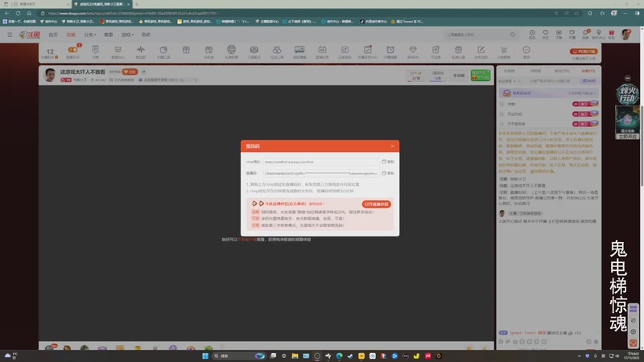Expand the 分类 dropdown in navigation
Screen dimensions: 644x362
(90, 35)
